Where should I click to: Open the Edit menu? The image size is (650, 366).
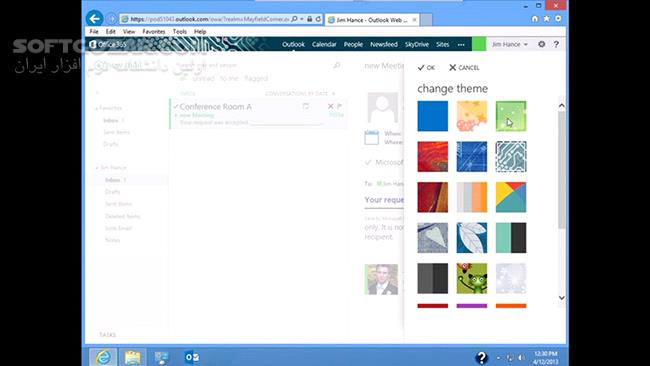(x=110, y=32)
